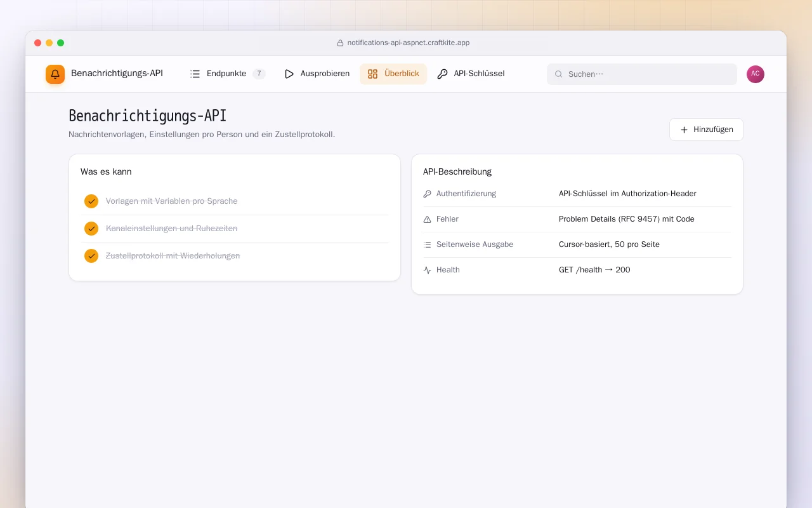
Task: Click the Fehler label
Action: coord(447,219)
